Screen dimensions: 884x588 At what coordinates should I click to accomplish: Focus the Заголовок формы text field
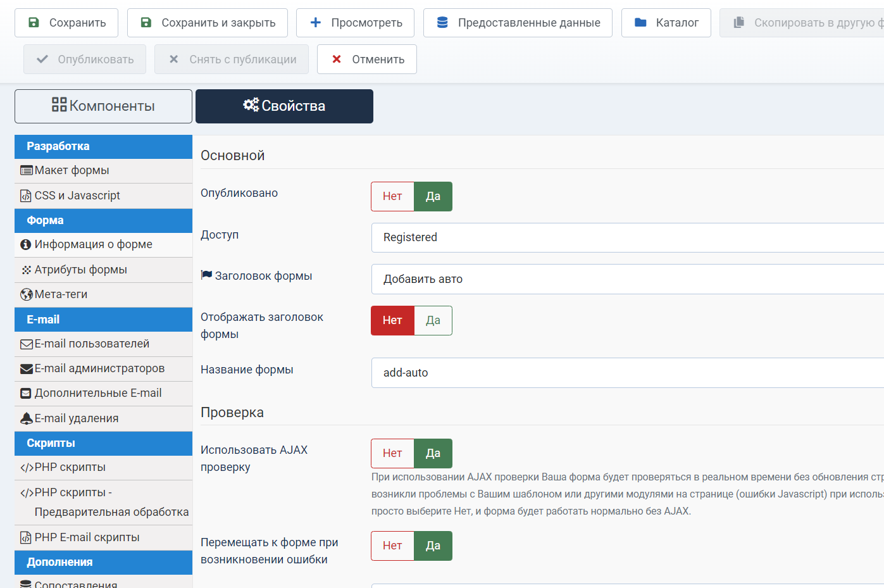(x=626, y=279)
